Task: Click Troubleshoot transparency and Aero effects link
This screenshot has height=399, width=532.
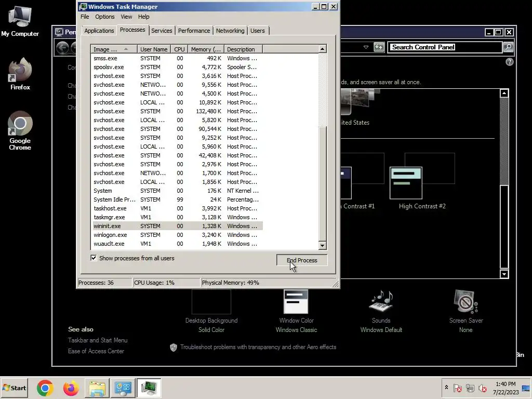Action: coord(258,347)
